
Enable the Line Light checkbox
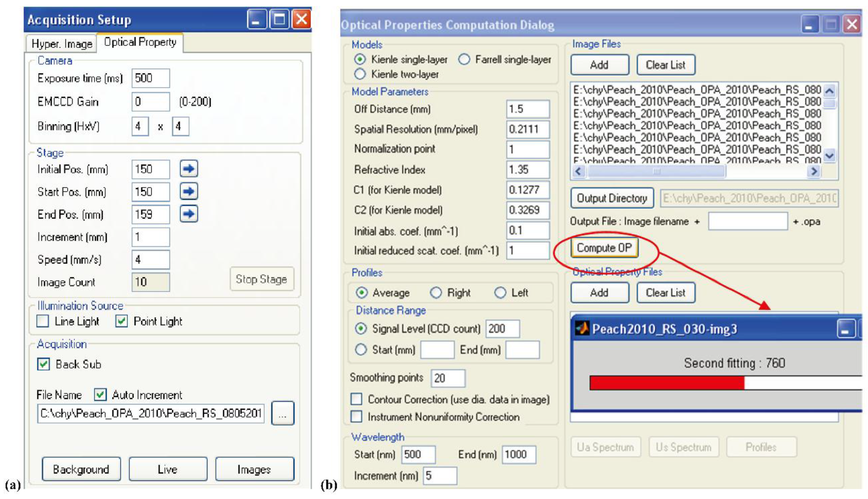pyautogui.click(x=43, y=321)
